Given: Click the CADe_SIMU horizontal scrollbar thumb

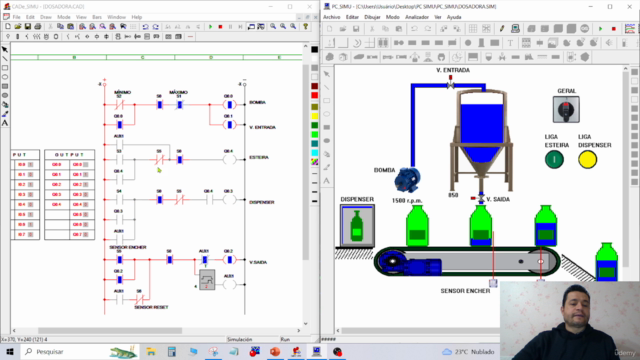Looking at the screenshot, I should pyautogui.click(x=110, y=331).
